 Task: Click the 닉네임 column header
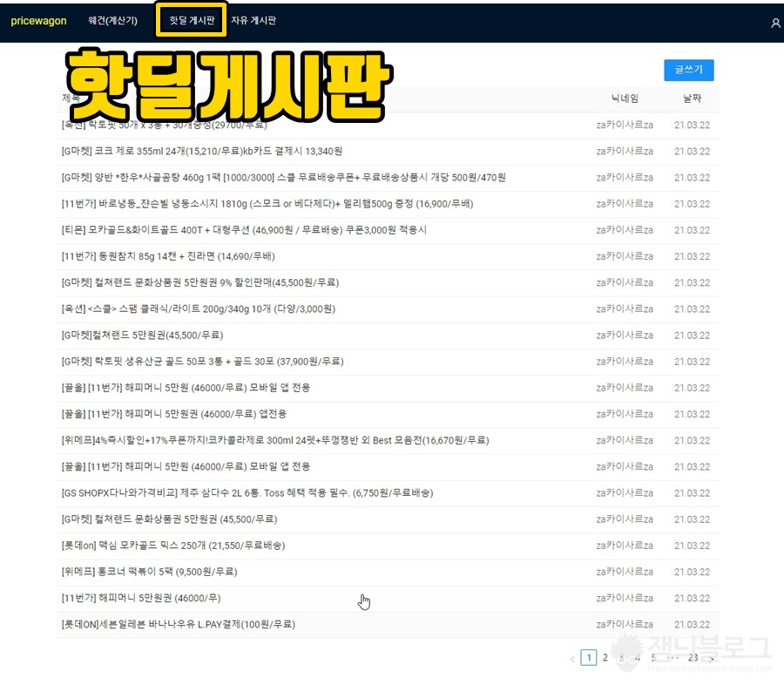625,98
